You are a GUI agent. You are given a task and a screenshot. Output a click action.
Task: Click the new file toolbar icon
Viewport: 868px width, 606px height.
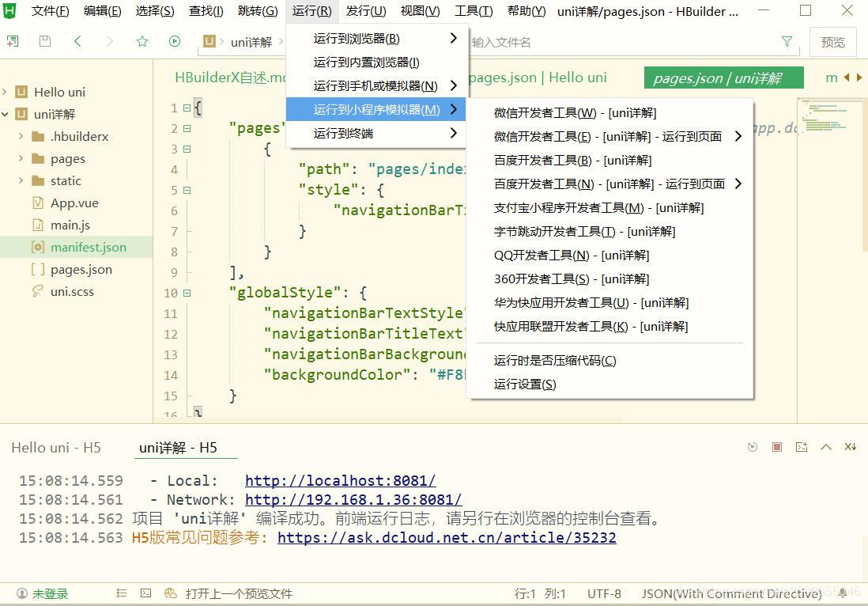coord(12,41)
